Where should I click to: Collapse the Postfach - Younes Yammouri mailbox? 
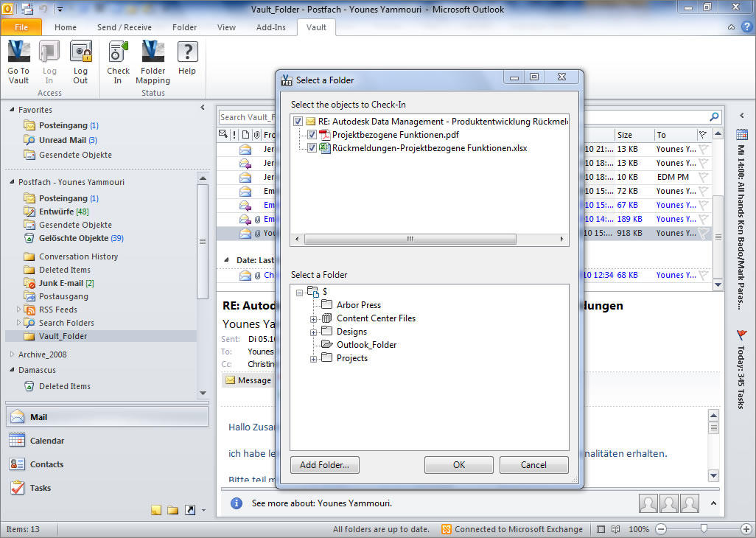click(x=12, y=182)
